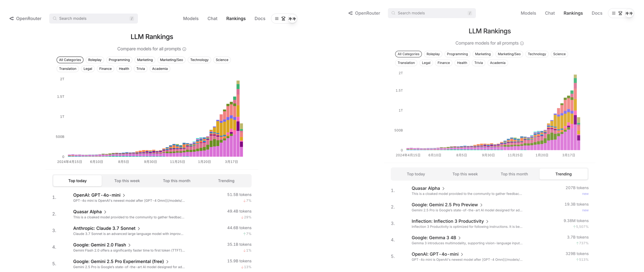Expand chevron next to Gemini 2.5 Pro Preview

pyautogui.click(x=481, y=205)
